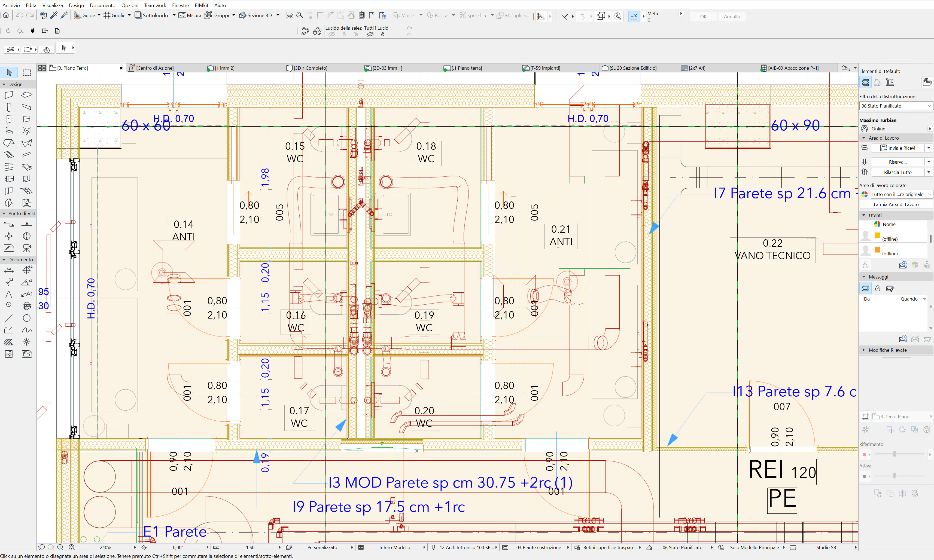Viewport: 934px width, 560px height.
Task: Select the Camera tool in Punto di Vista
Action: point(26,248)
